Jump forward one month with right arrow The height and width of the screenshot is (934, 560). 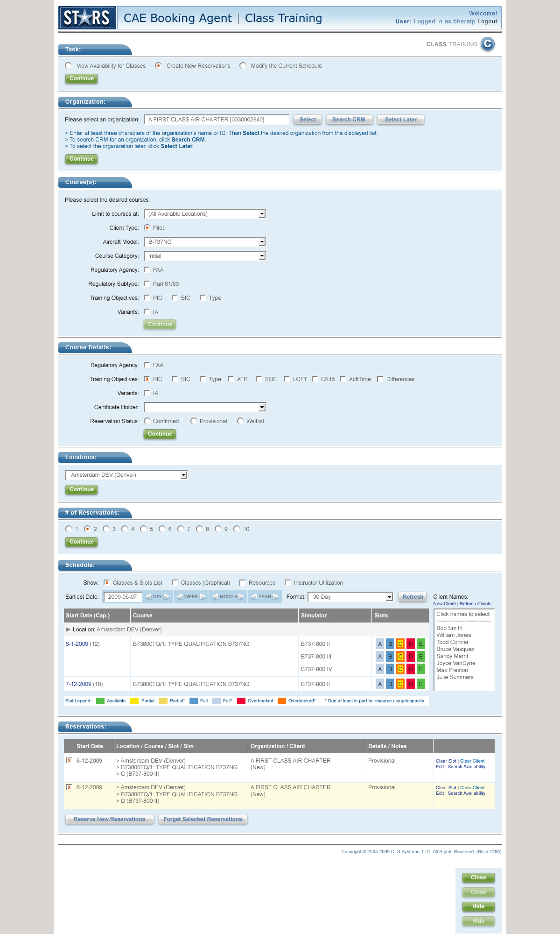(x=241, y=597)
